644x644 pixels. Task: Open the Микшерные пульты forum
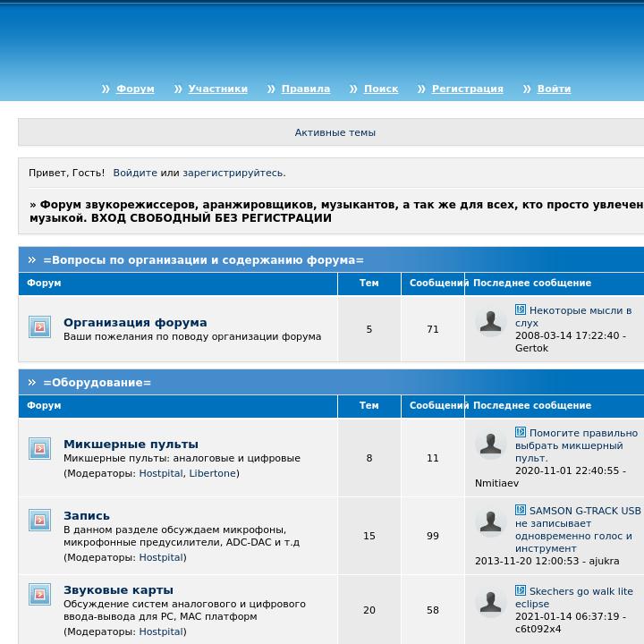click(x=131, y=444)
